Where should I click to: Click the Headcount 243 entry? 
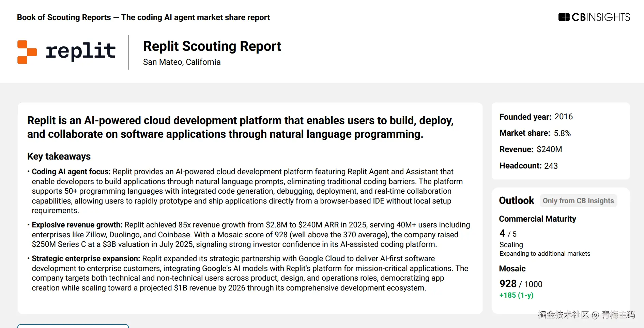528,166
